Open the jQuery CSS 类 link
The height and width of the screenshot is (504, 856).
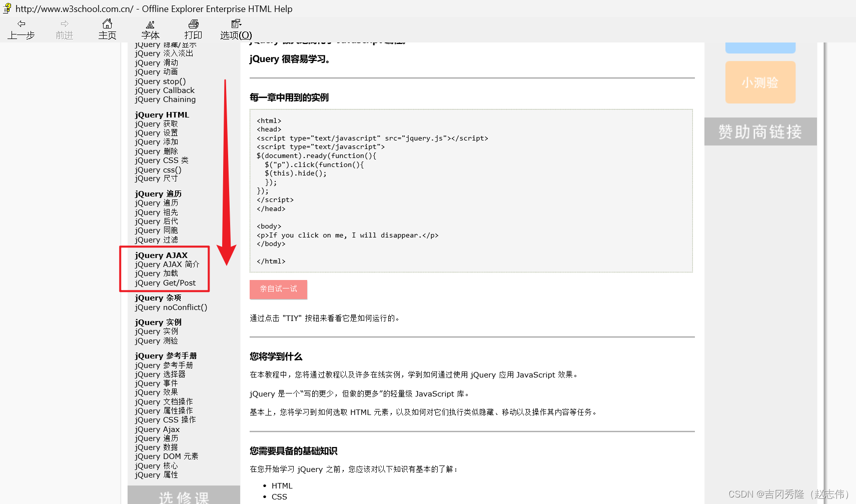tap(162, 160)
